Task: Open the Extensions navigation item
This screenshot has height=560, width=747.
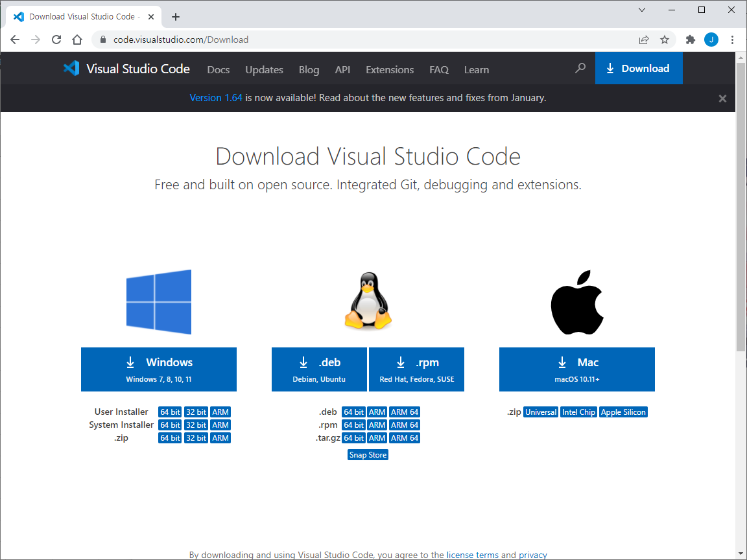Action: tap(390, 69)
